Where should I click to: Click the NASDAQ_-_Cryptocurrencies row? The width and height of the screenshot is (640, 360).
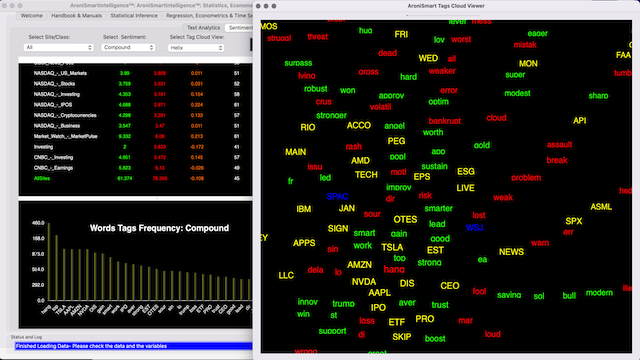click(x=136, y=116)
